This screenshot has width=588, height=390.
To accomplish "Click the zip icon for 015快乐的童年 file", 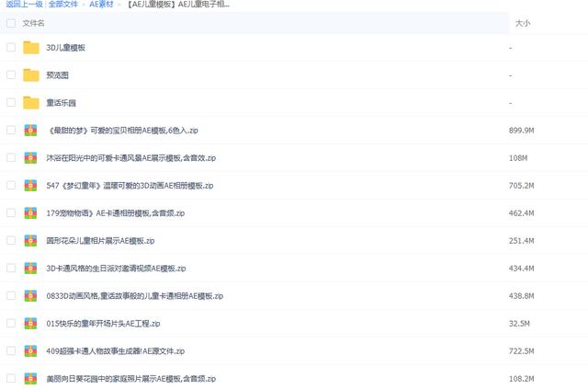I will (30, 323).
